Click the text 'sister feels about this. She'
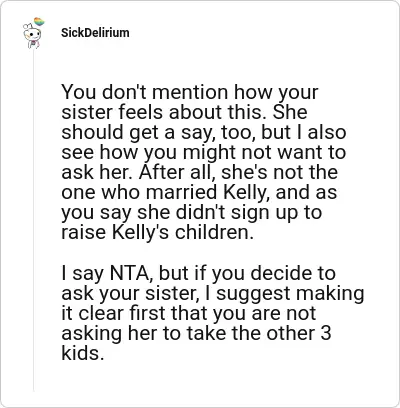The image size is (400, 408). [x=184, y=112]
